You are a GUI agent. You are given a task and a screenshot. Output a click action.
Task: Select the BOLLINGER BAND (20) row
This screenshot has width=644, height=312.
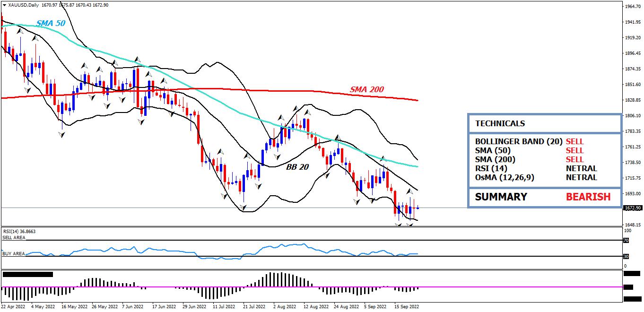click(x=519, y=141)
